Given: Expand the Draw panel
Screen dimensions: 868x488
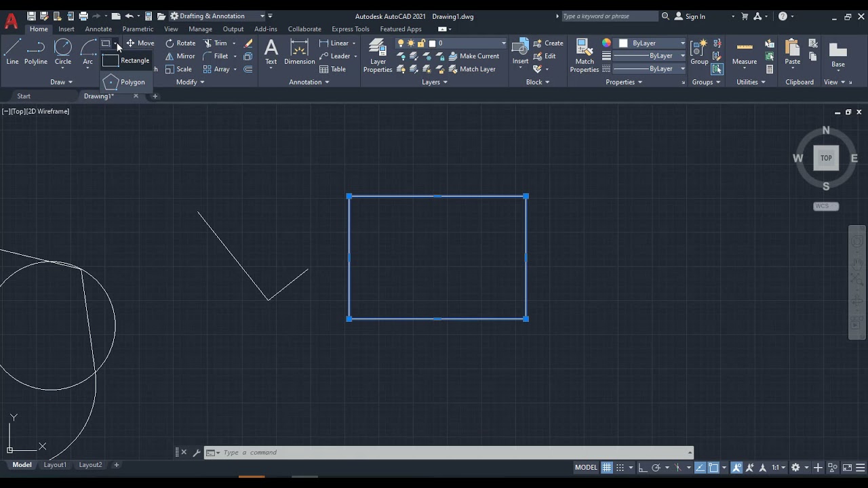Looking at the screenshot, I should 61,82.
